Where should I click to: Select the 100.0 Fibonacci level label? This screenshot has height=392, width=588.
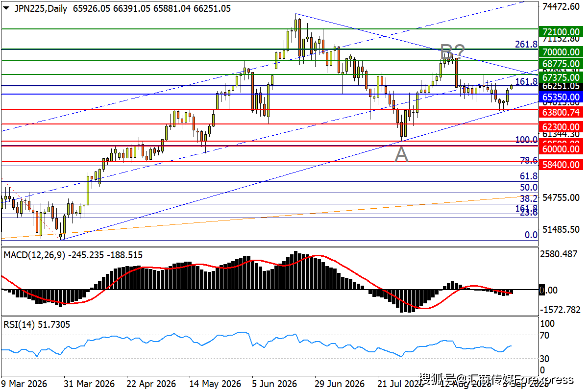pos(526,140)
